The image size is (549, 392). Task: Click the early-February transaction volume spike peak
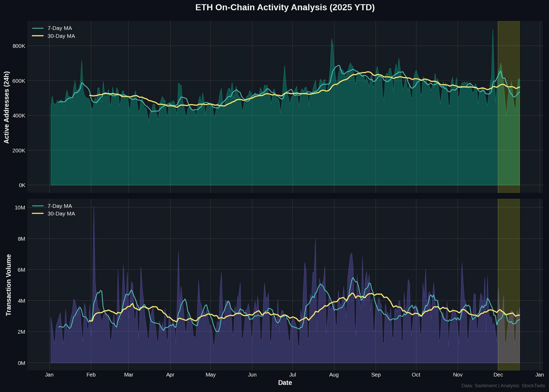click(x=94, y=207)
